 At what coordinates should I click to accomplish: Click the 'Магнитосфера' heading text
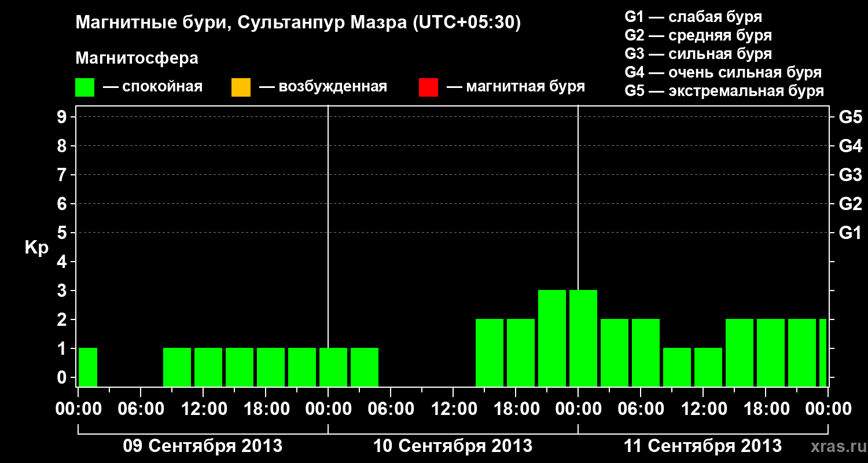pos(137,58)
